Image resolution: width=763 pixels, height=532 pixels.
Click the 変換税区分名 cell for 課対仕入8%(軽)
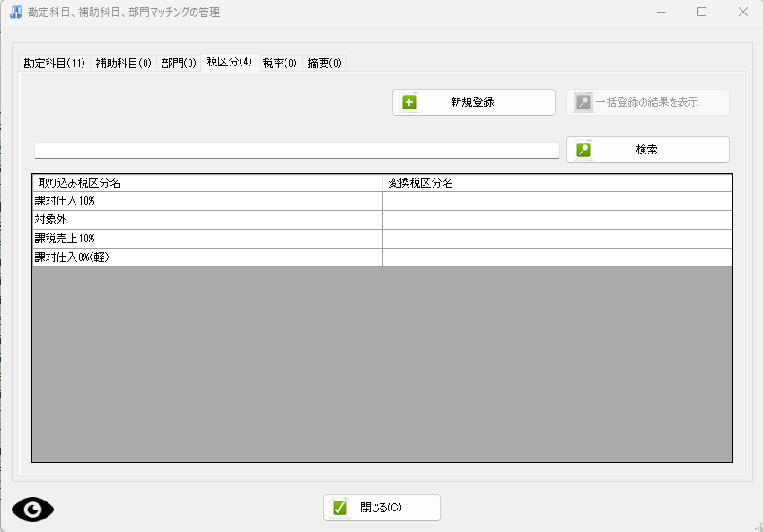pos(557,257)
